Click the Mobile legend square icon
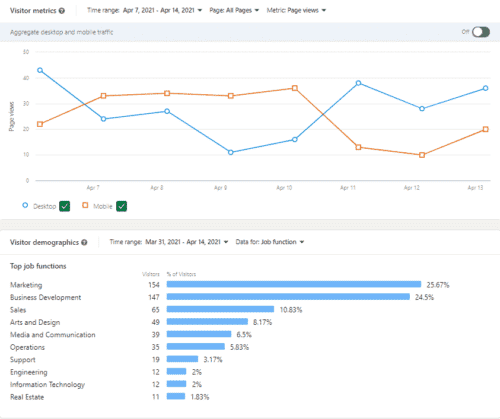The image size is (500, 419). 85,205
